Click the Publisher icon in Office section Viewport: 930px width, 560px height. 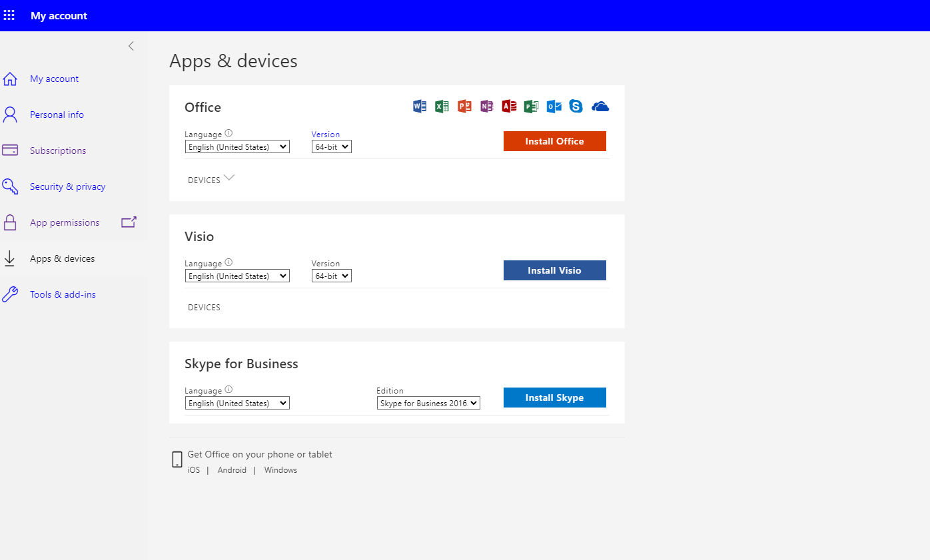(531, 106)
